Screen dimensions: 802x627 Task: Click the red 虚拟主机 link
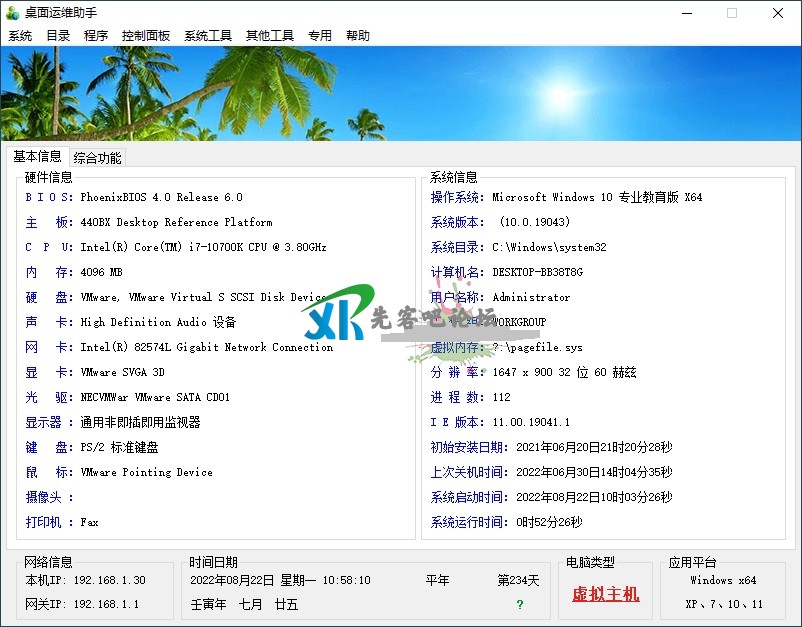point(605,594)
